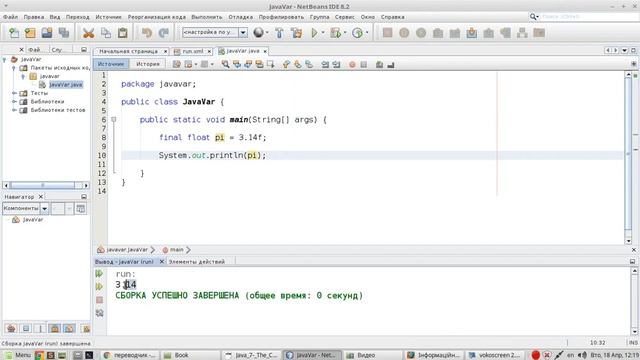Image resolution: width=640 pixels, height=360 pixels.
Task: Collapse the Пакеты исходных кодов node
Action: 13,68
